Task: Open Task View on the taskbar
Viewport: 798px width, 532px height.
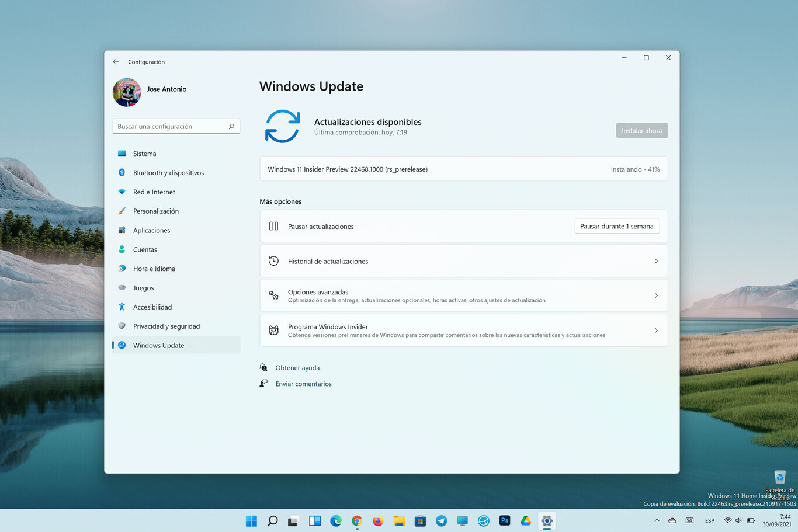Action: [x=293, y=521]
